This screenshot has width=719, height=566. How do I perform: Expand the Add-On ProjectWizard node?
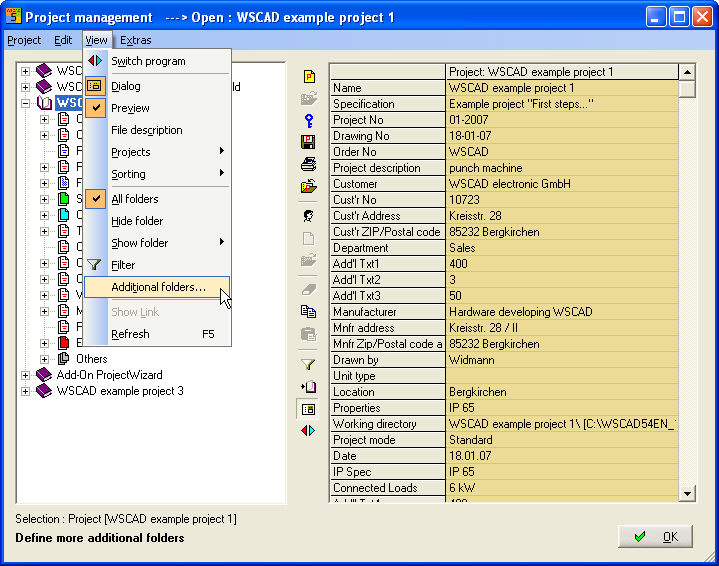26,375
